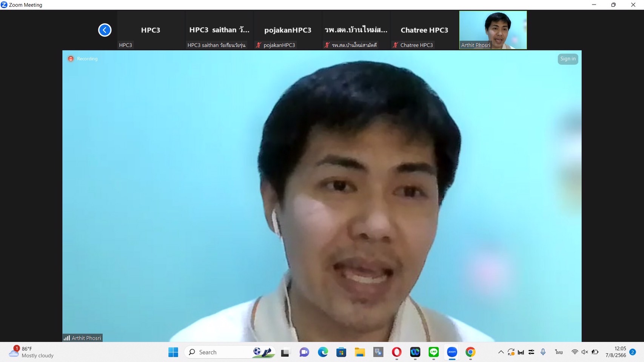Click the Arthit Phosri name label on video
The image size is (644, 362).
point(86,338)
